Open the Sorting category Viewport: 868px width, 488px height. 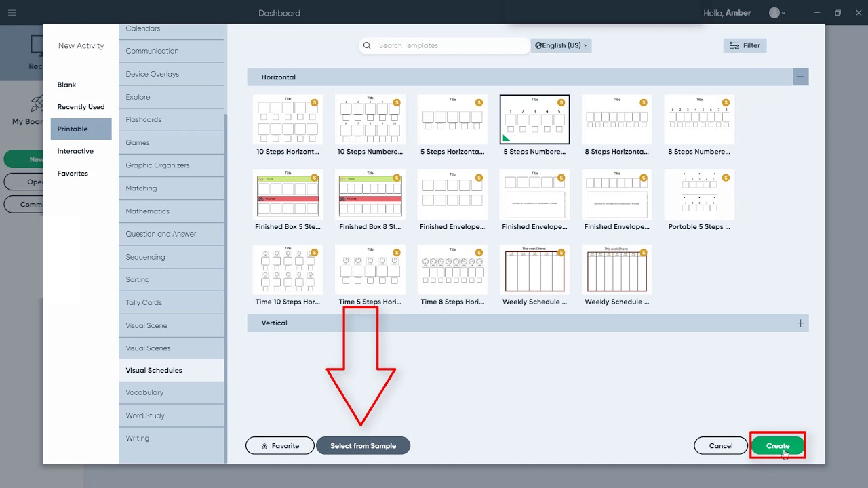click(x=171, y=279)
